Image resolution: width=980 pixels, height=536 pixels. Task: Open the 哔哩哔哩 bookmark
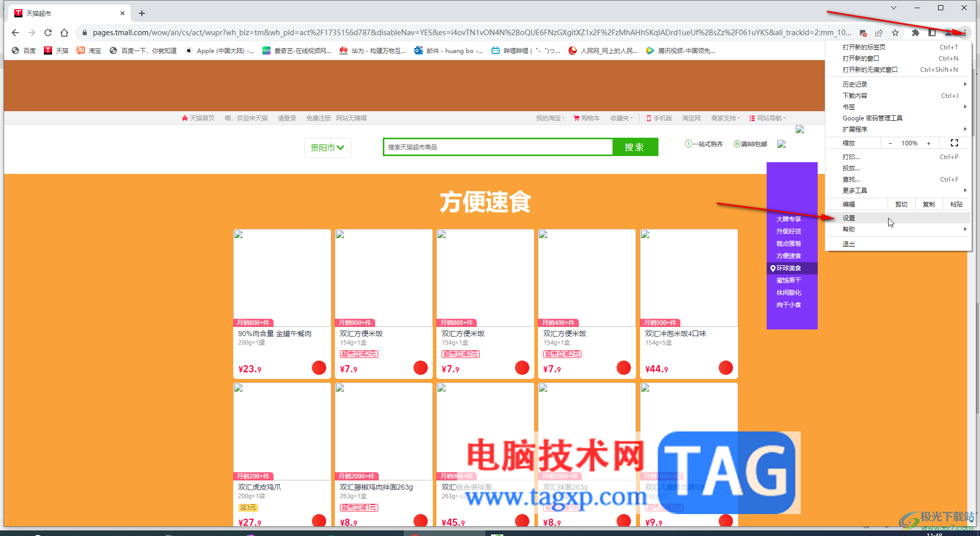(526, 50)
